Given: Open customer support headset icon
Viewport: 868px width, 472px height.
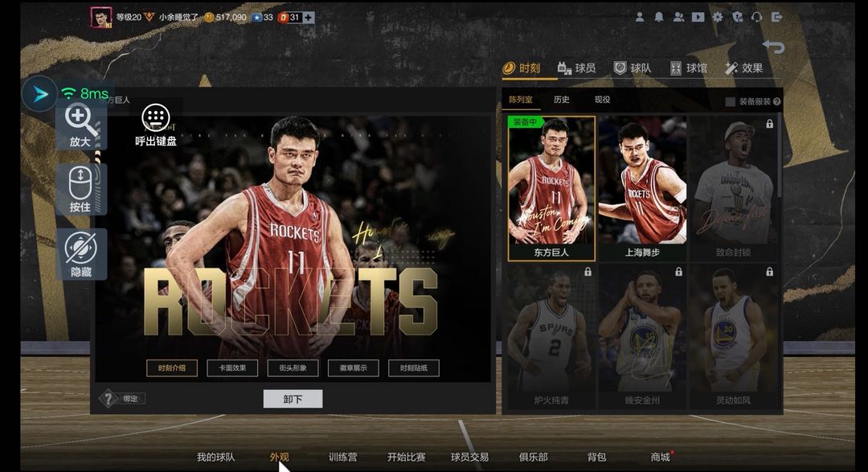Looking at the screenshot, I should 757,17.
